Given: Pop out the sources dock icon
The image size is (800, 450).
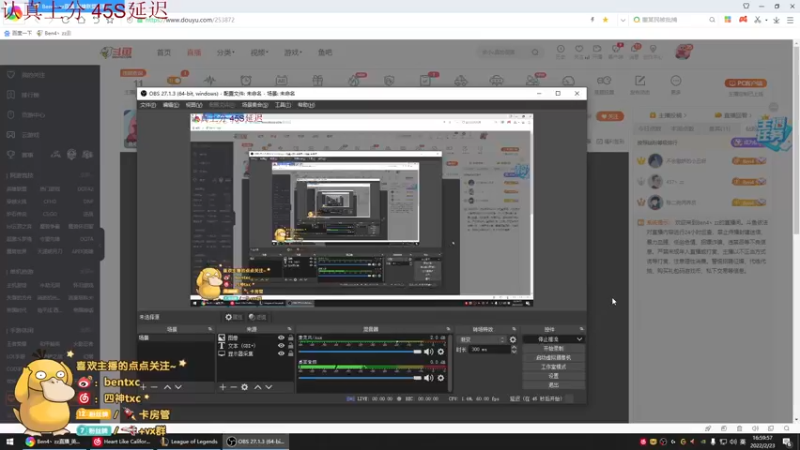Looking at the screenshot, I should click(x=289, y=330).
